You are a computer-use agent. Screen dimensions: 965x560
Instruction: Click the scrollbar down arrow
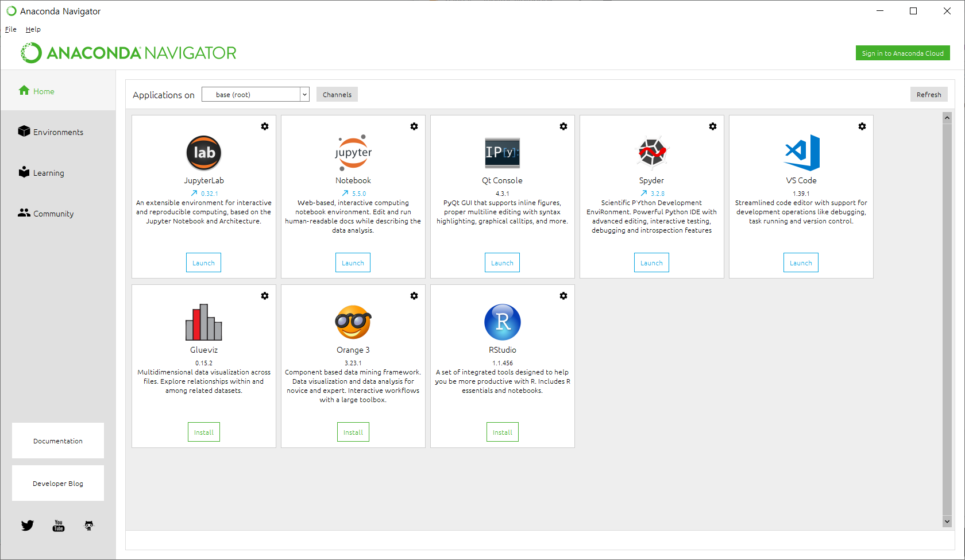click(x=947, y=522)
